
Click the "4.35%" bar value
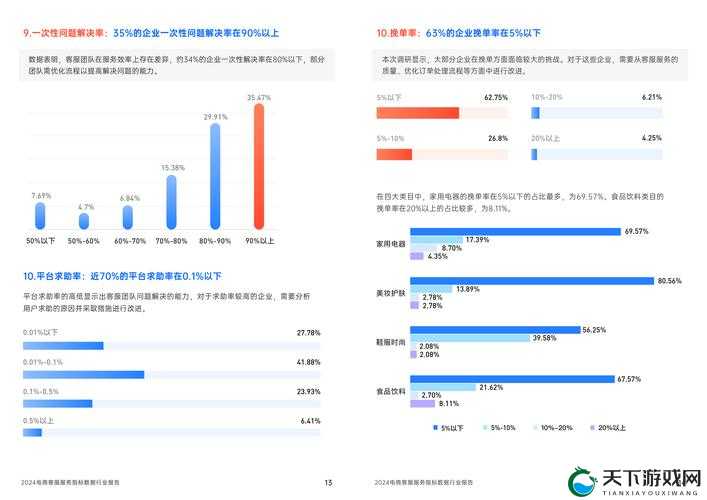[437, 256]
